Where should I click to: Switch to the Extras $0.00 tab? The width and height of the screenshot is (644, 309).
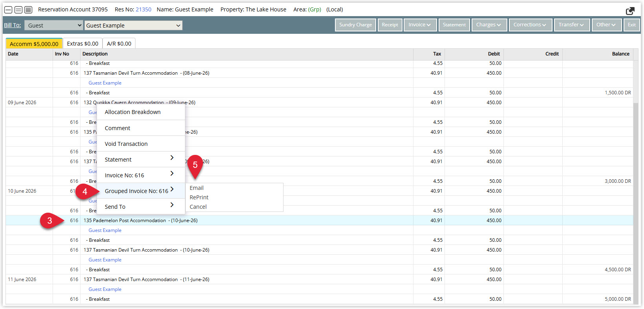tap(82, 44)
